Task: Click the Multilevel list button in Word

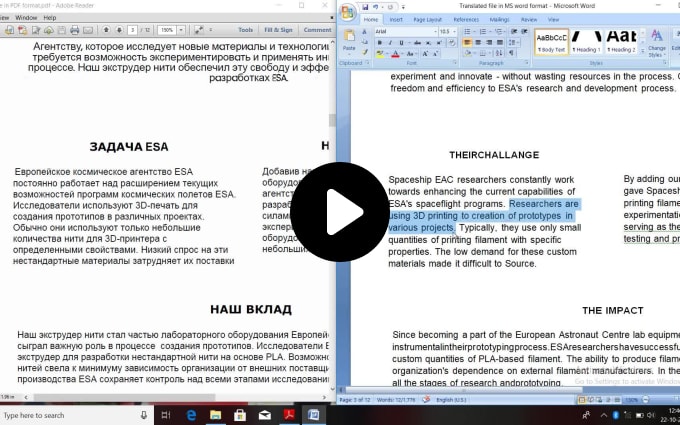Action: pyautogui.click(x=498, y=32)
